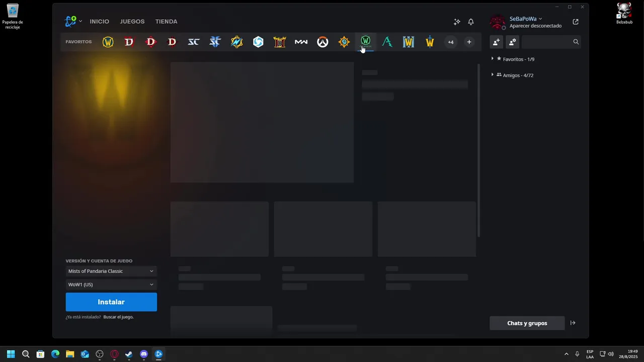
Task: Open the Diablo II Resurrected icon
Action: [280, 42]
